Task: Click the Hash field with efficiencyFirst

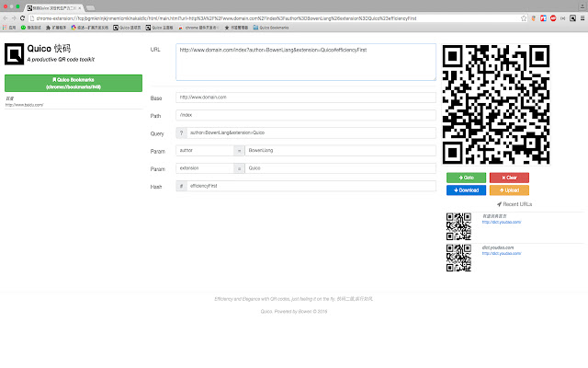Action: 311,186
